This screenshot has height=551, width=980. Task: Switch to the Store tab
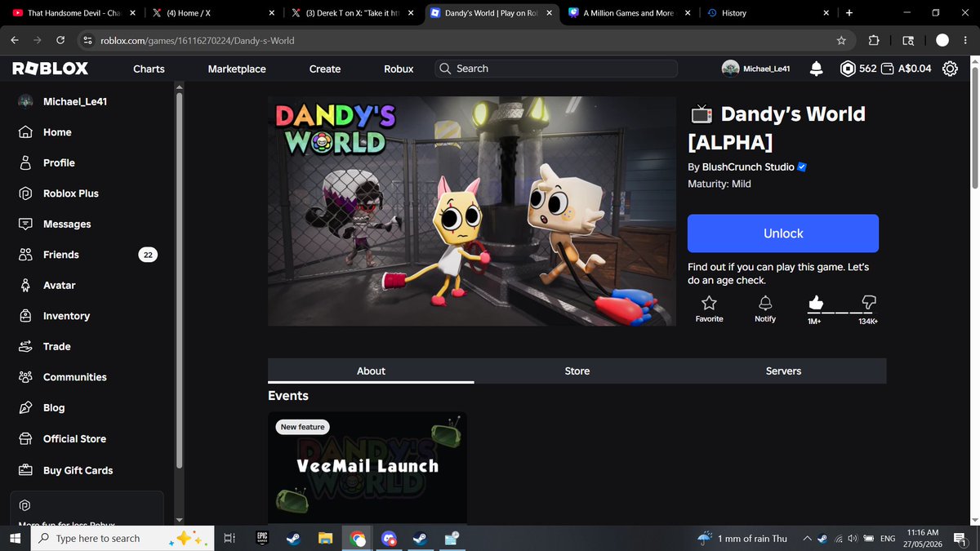pos(577,371)
